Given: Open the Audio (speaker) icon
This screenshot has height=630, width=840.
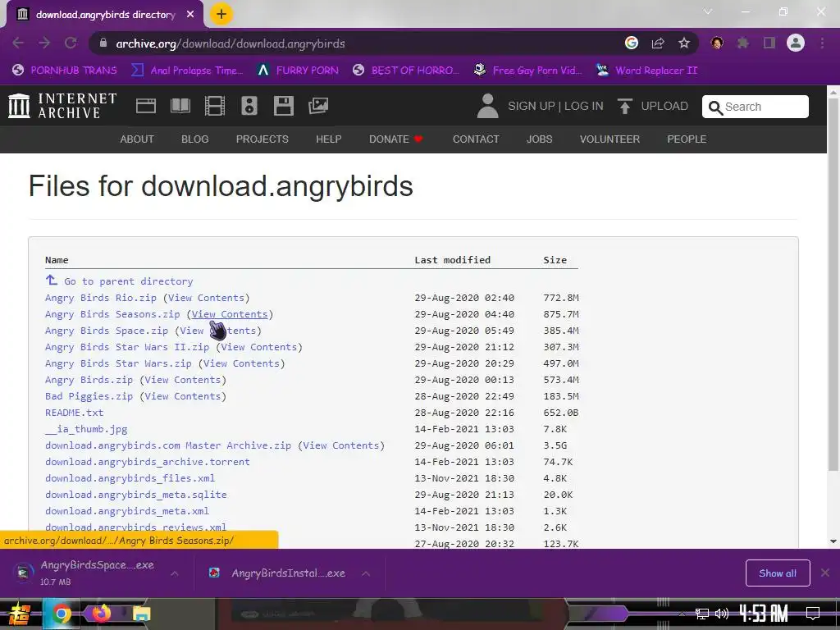Looking at the screenshot, I should tap(249, 106).
